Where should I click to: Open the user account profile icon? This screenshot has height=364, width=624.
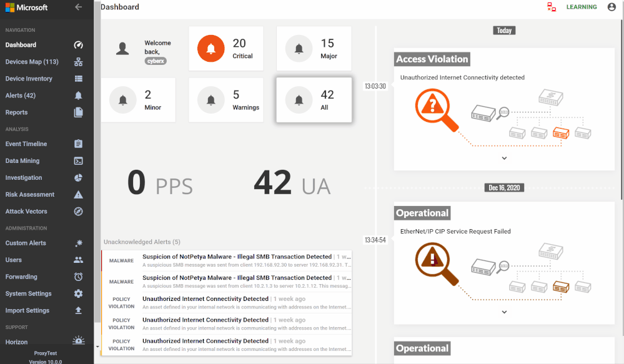612,7
